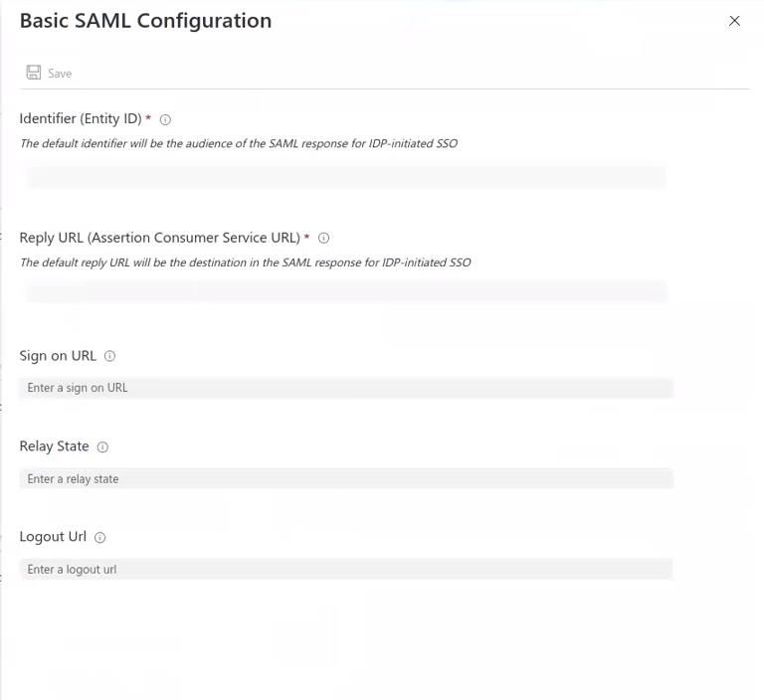Click info icon next to Relay State
This screenshot has width=764, height=700.
click(102, 447)
